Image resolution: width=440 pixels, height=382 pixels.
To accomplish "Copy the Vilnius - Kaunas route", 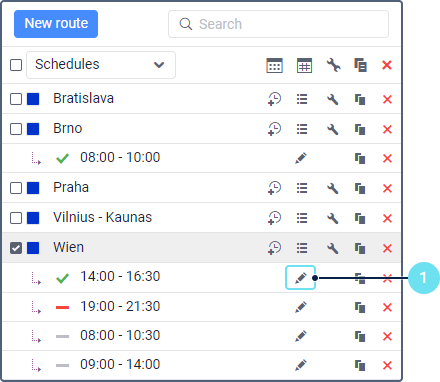I will (360, 218).
